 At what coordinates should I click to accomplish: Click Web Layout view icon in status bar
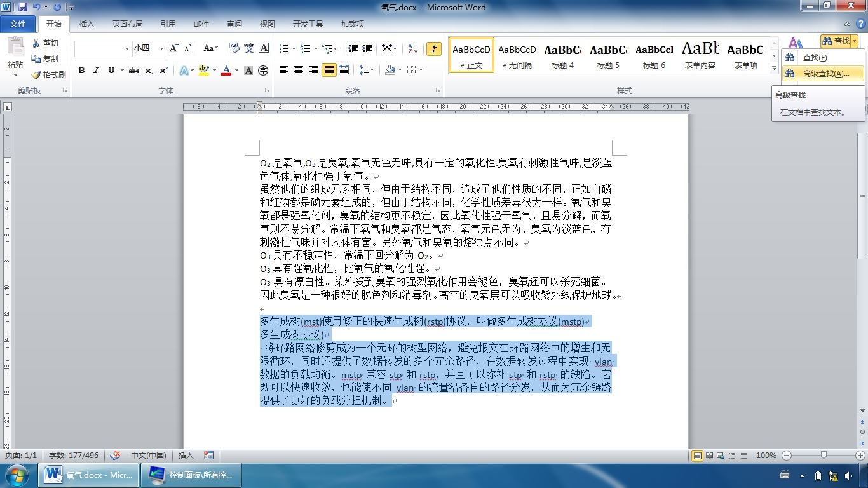721,456
